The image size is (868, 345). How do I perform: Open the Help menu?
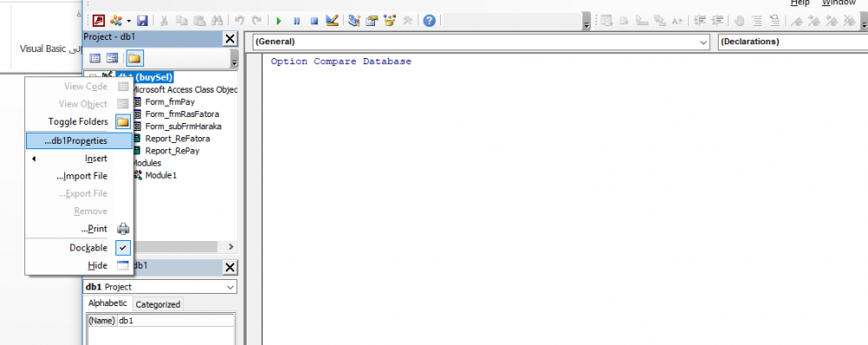point(799,3)
